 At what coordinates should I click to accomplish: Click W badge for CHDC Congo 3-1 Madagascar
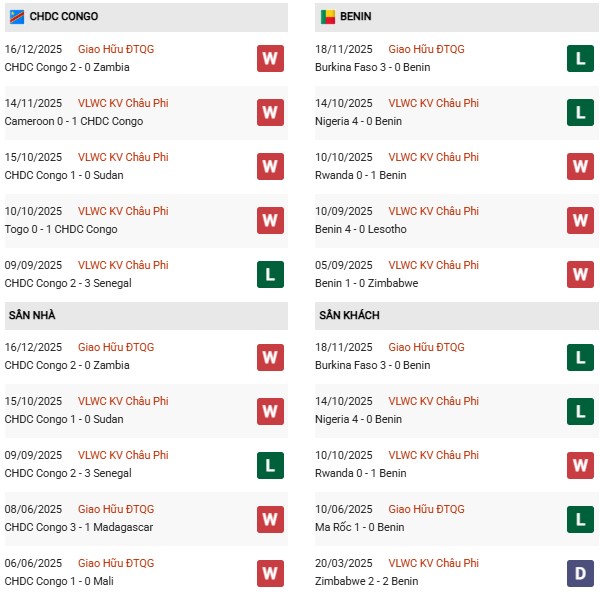pyautogui.click(x=270, y=519)
